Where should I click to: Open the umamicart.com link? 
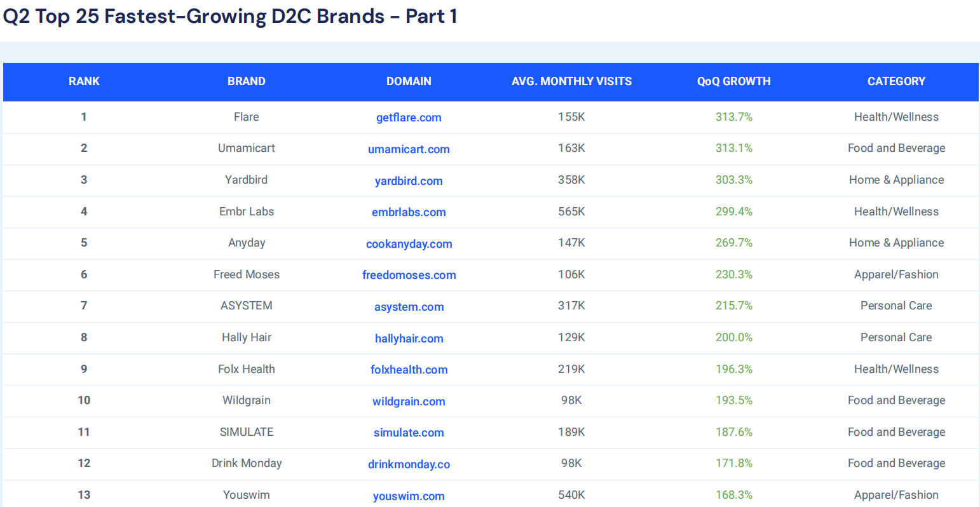[409, 149]
